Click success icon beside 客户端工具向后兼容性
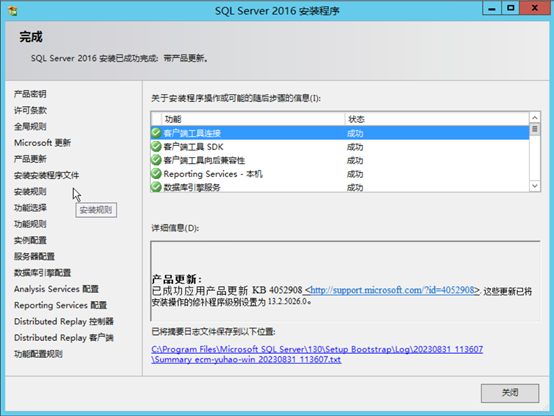Viewport: 554px width, 416px height. coord(156,160)
